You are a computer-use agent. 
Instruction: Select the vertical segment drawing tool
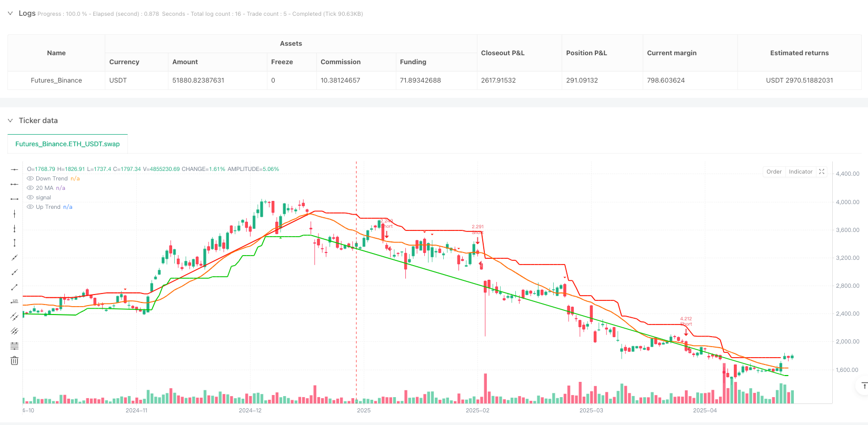coord(15,243)
